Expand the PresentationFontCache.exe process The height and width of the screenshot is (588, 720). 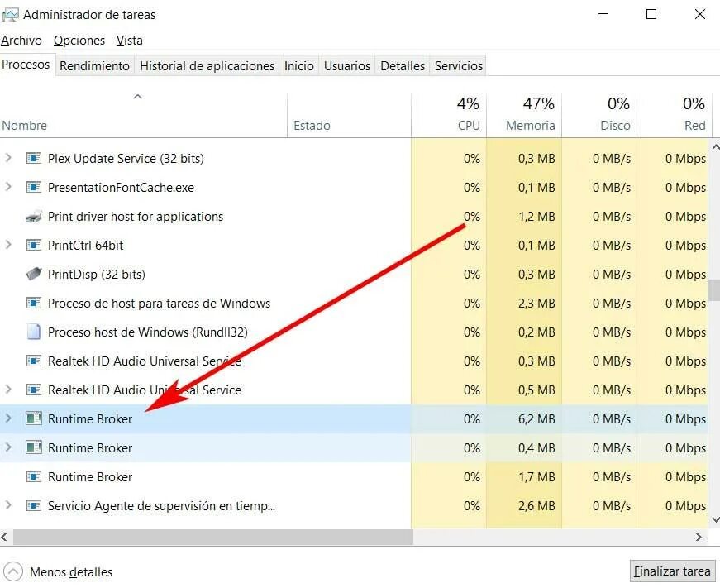(x=8, y=187)
